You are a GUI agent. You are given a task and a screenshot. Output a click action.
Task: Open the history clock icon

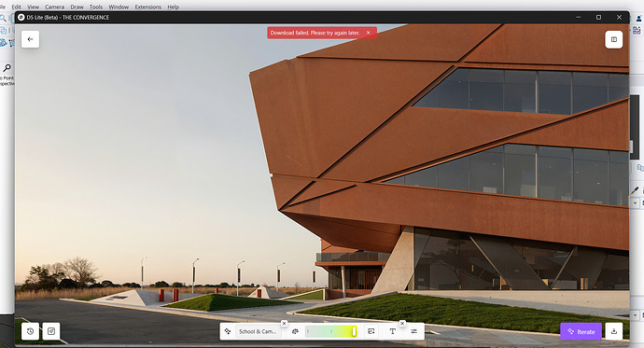pyautogui.click(x=31, y=331)
